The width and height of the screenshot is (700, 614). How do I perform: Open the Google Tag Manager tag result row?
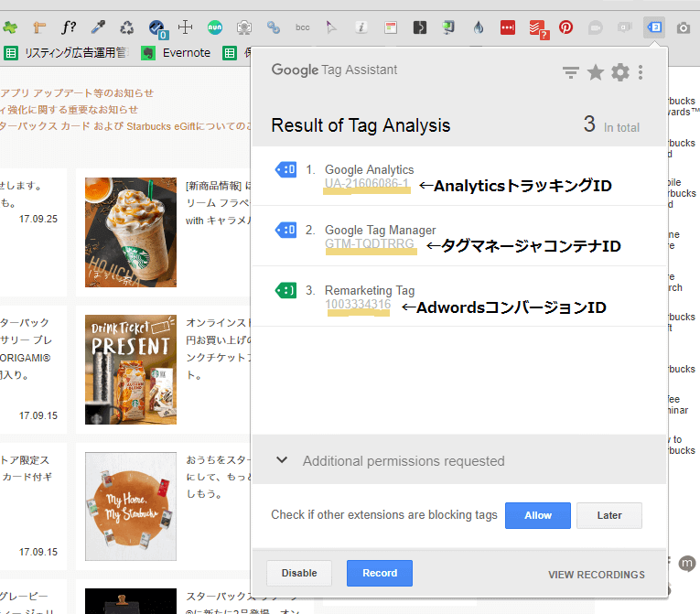[x=459, y=236]
